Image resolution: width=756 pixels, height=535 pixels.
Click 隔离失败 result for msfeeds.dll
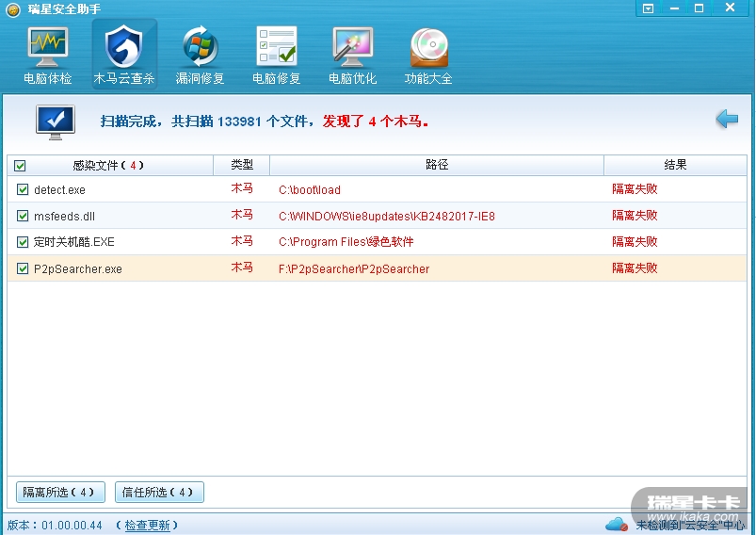click(635, 215)
